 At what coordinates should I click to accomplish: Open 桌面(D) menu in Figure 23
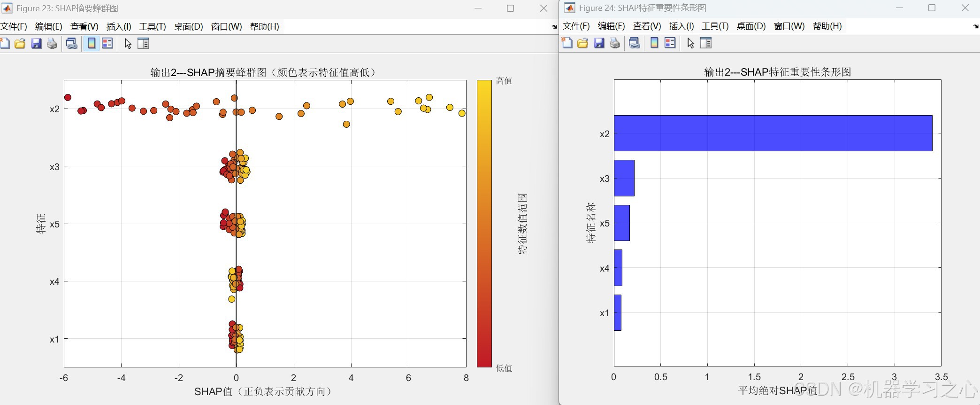189,27
